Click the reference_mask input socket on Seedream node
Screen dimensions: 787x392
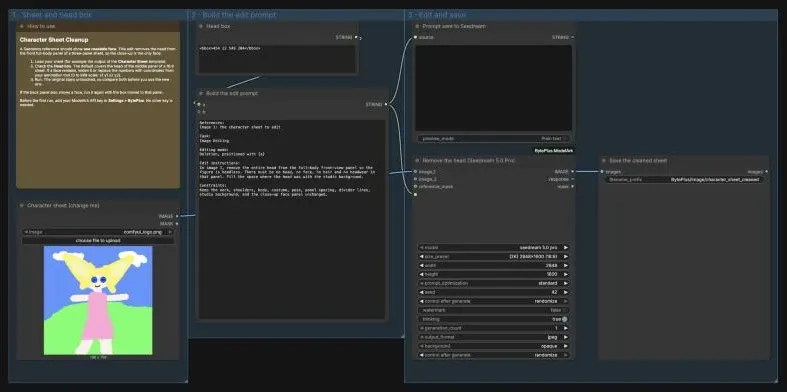pos(415,186)
